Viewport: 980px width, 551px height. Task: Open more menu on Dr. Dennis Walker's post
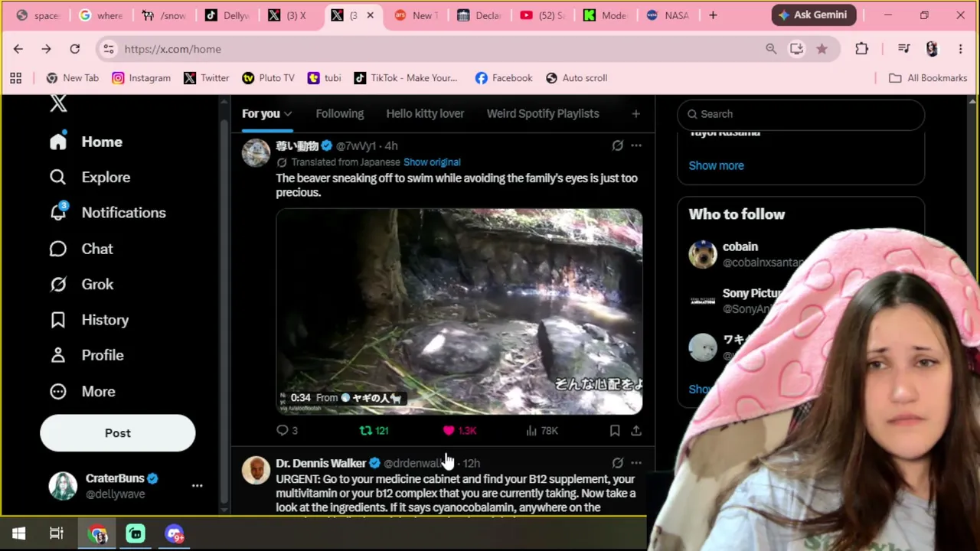point(636,463)
